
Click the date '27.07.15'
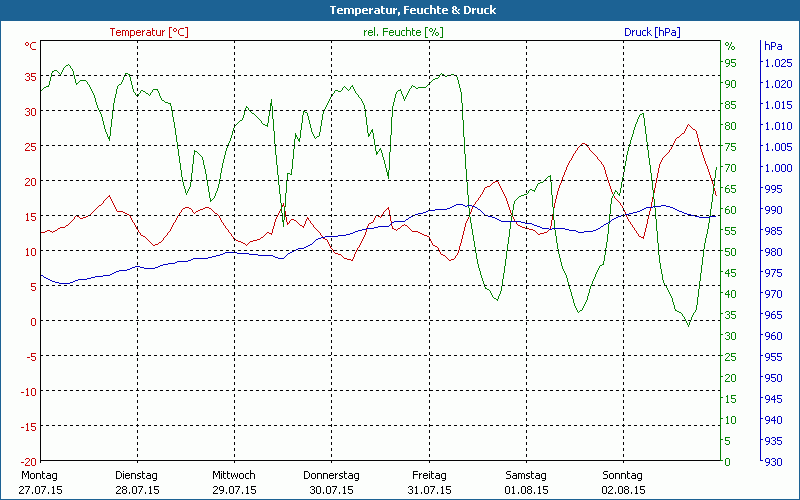40,490
